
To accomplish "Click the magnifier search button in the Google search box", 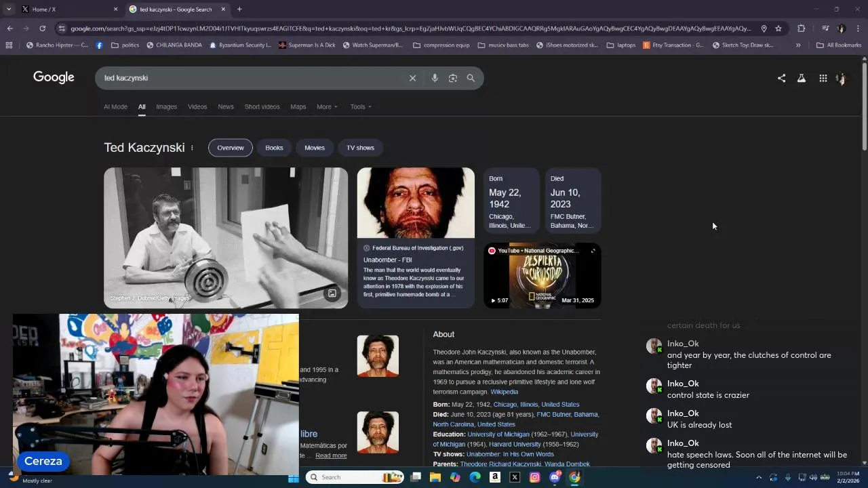I will 471,78.
